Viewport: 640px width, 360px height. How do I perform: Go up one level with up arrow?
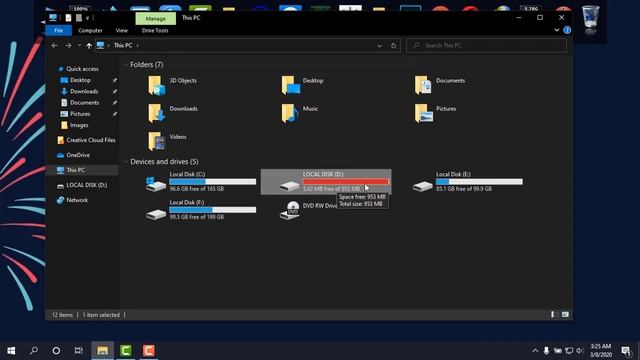pyautogui.click(x=89, y=46)
